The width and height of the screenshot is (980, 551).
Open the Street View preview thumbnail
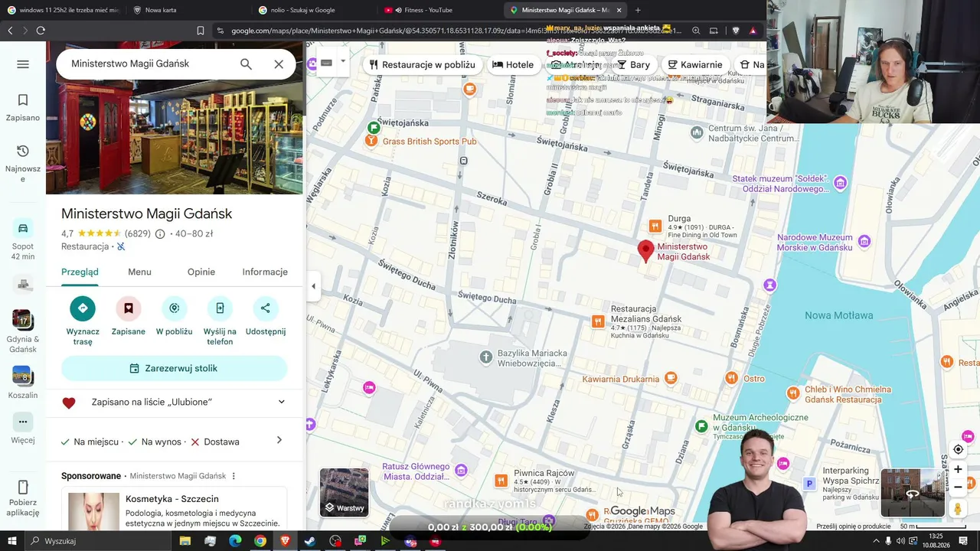(912, 494)
